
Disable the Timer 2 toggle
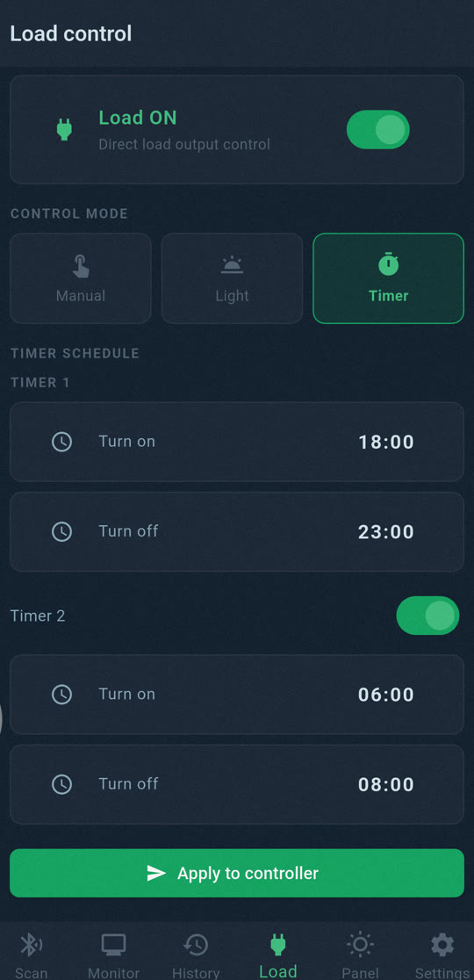pyautogui.click(x=427, y=616)
